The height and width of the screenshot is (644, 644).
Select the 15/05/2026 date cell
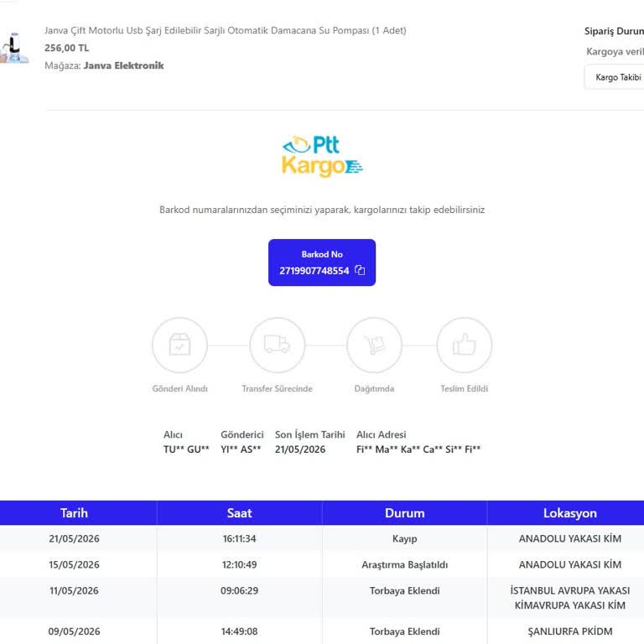(x=74, y=564)
